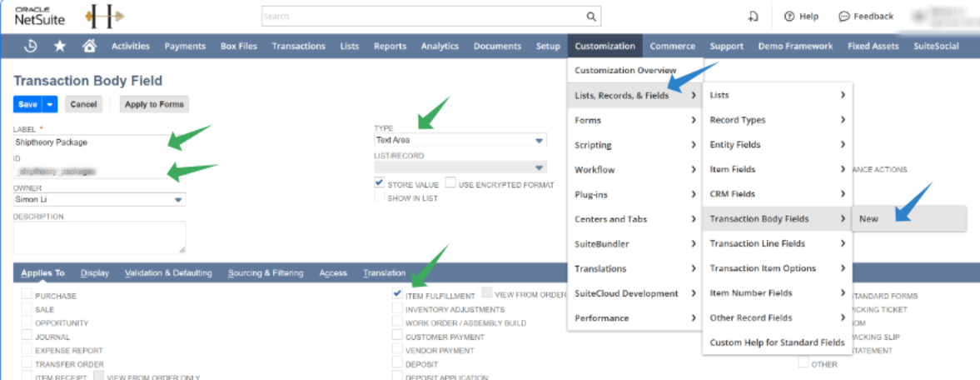
Task: Check Use Encrypted Format checkbox
Action: tap(450, 184)
